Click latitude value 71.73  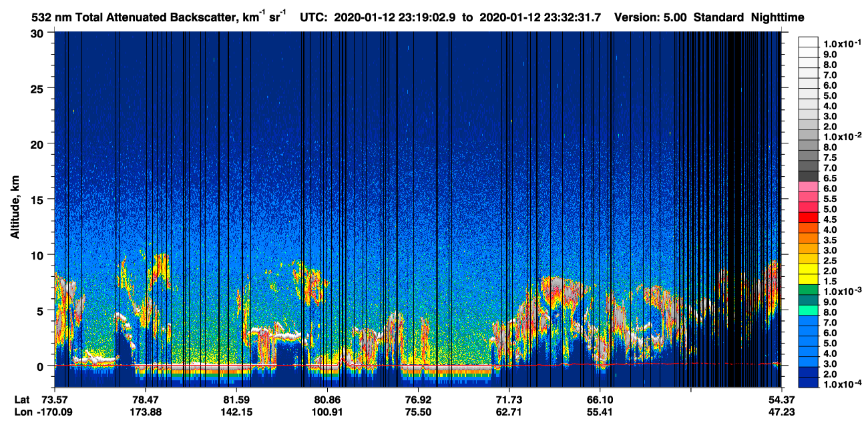tap(509, 399)
